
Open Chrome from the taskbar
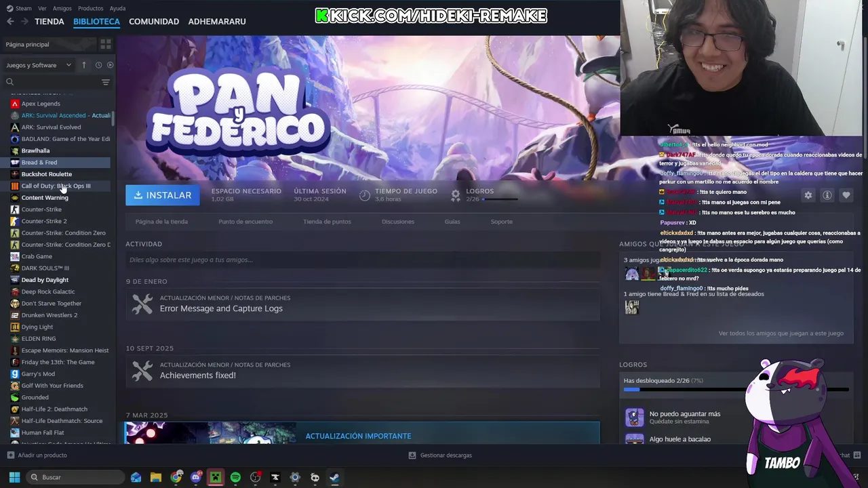point(176,477)
